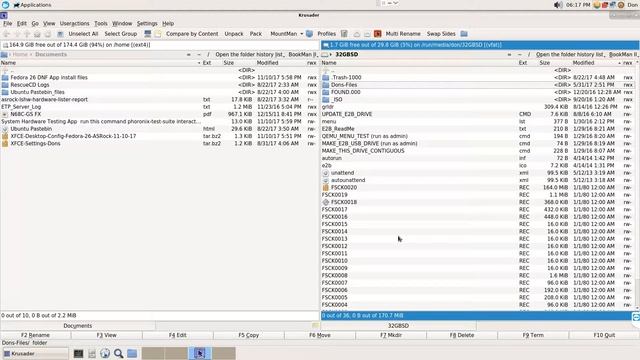Click the home folder icon in the toolbar
Screen dimensions: 640x360
pos(37,34)
